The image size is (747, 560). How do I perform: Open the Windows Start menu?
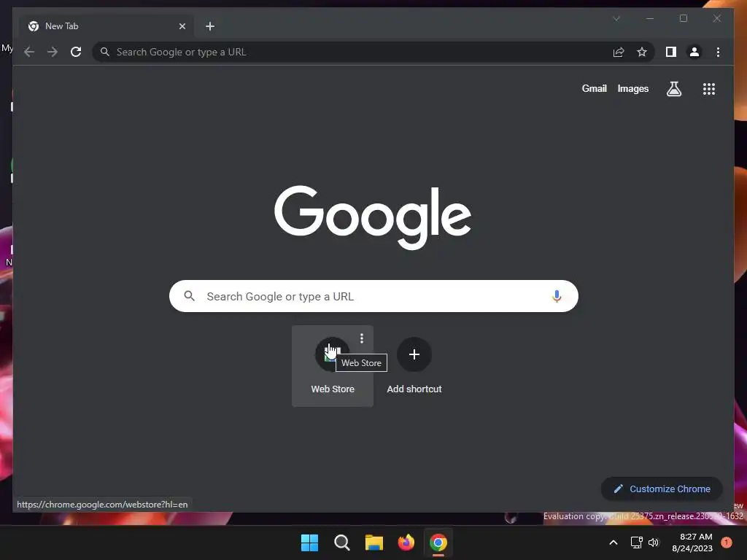(x=309, y=542)
